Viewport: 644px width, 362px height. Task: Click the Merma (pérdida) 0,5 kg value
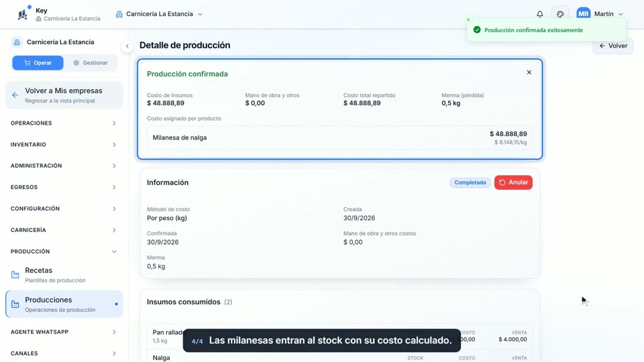pyautogui.click(x=451, y=103)
